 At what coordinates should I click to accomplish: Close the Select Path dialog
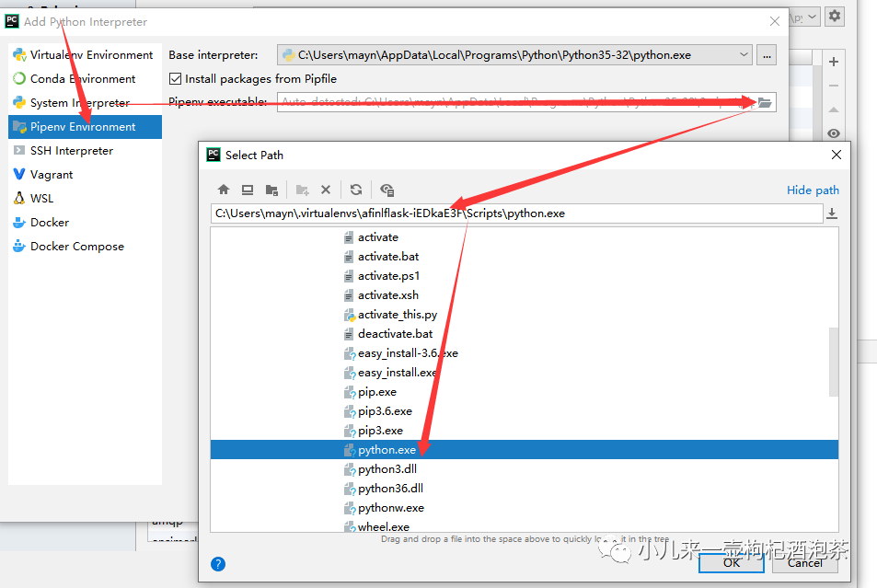click(837, 155)
